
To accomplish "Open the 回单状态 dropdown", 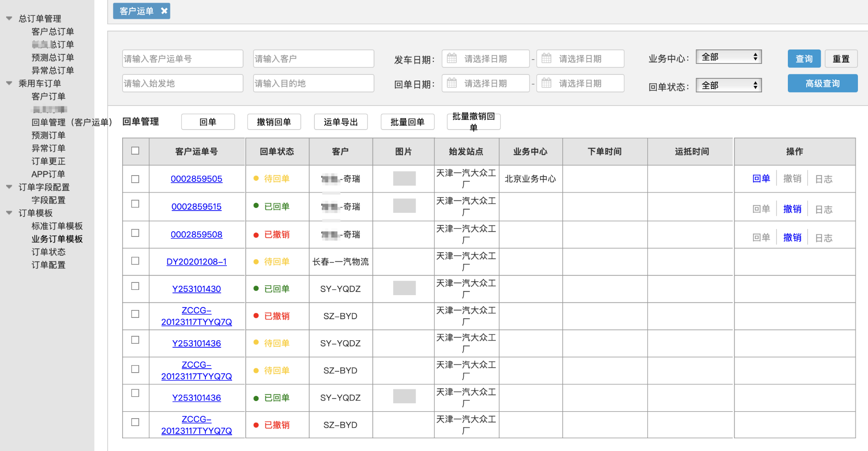I will click(x=728, y=85).
